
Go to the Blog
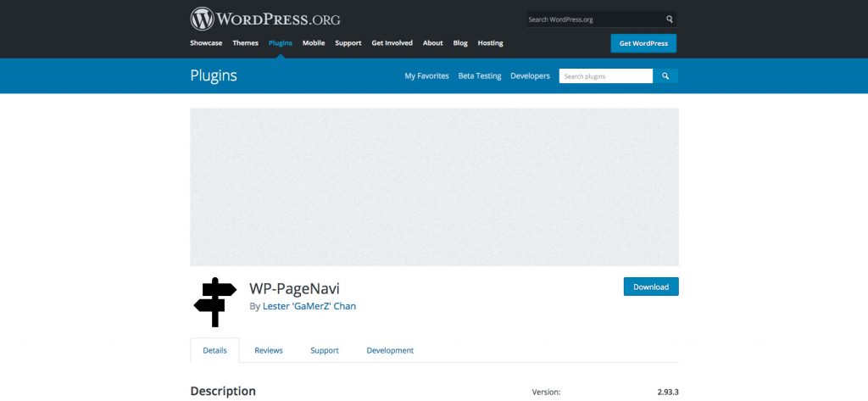[460, 42]
